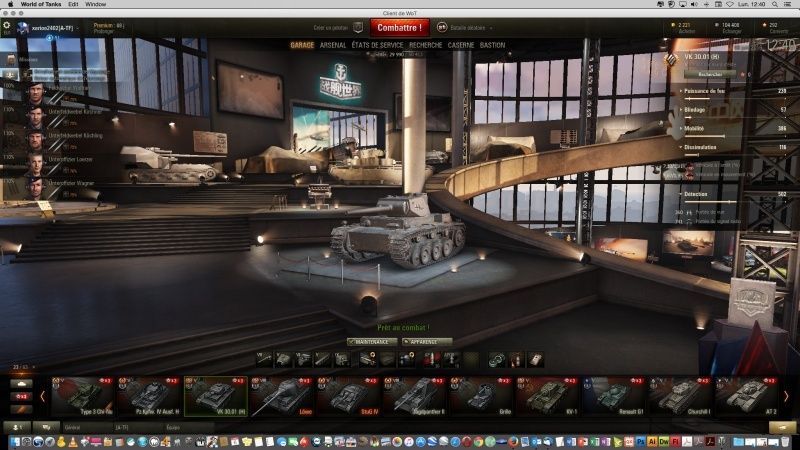This screenshot has height=450, width=800.
Task: Open the game settings gear icon
Action: pos(7,25)
